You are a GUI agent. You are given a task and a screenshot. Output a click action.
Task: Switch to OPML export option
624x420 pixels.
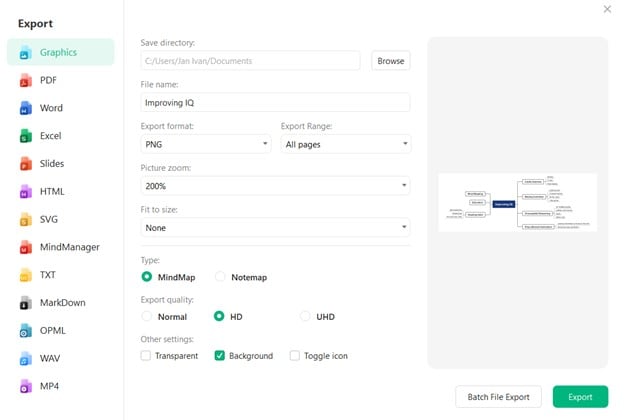tap(60, 331)
